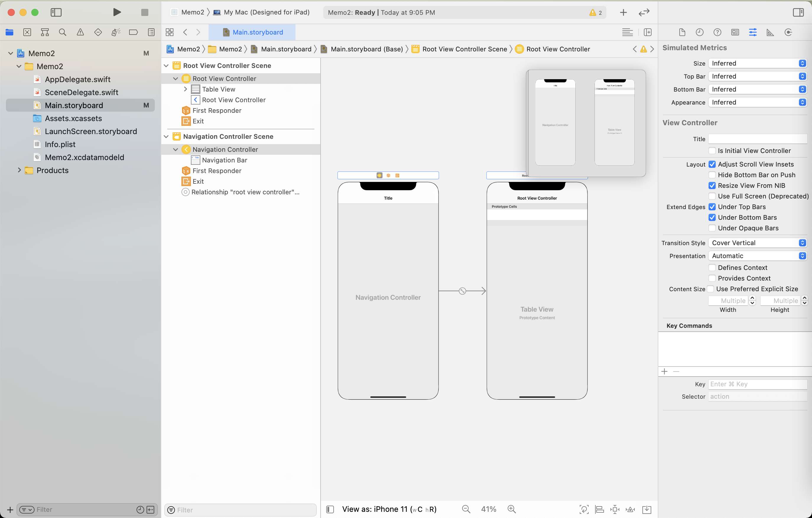Show the Size inspector ruler icon
Screen dimensions: 812x518
point(770,32)
